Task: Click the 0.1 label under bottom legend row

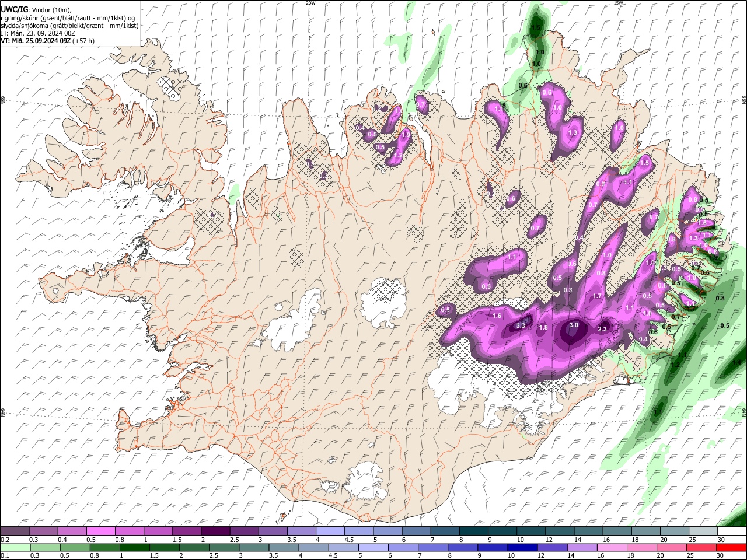Action: coord(5,555)
